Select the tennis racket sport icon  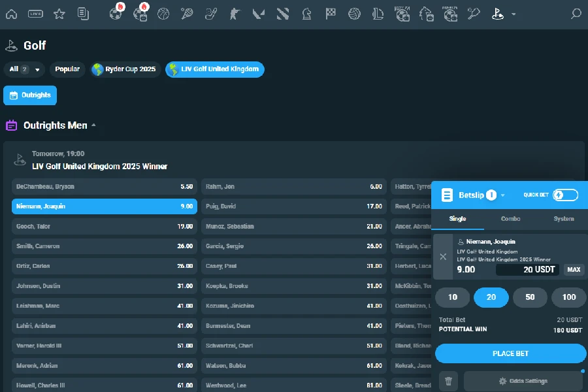(x=188, y=14)
